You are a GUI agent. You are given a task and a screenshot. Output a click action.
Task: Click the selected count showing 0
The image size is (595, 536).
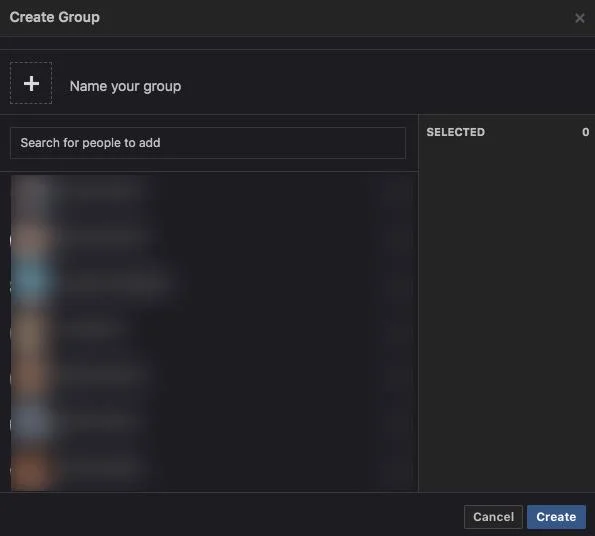pyautogui.click(x=586, y=132)
